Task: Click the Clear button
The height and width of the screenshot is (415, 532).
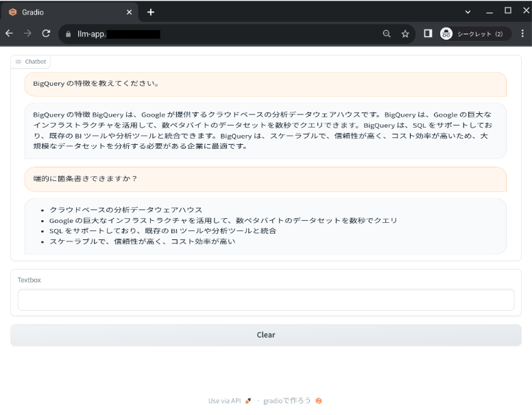Action: tap(266, 335)
